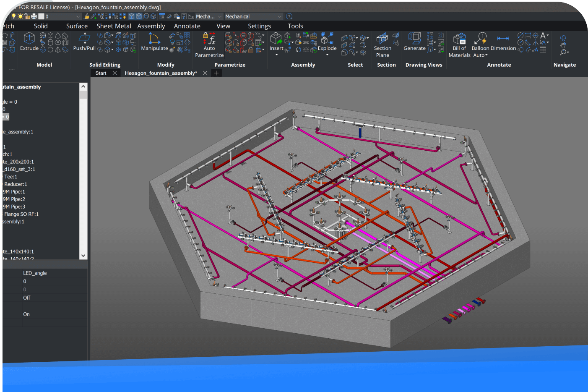Activate the Manipulate tool
The image size is (588, 392).
coord(154,42)
